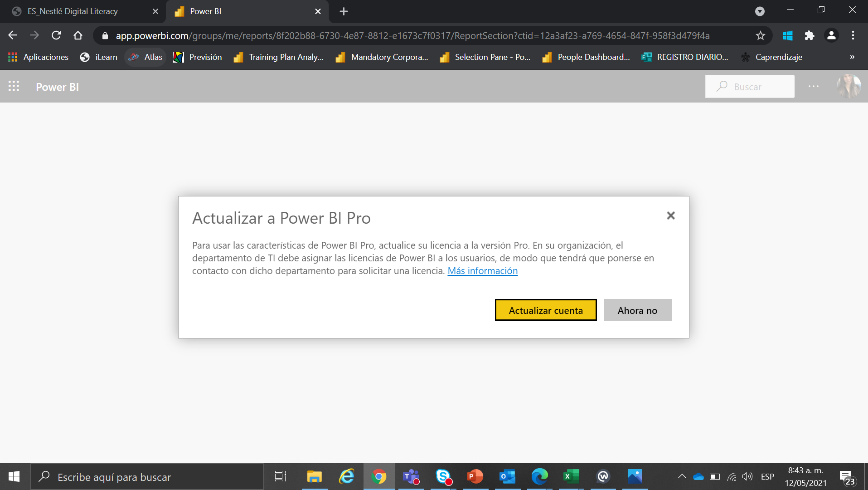868x490 pixels.
Task: Open the Windows Start menu
Action: pos(14,476)
